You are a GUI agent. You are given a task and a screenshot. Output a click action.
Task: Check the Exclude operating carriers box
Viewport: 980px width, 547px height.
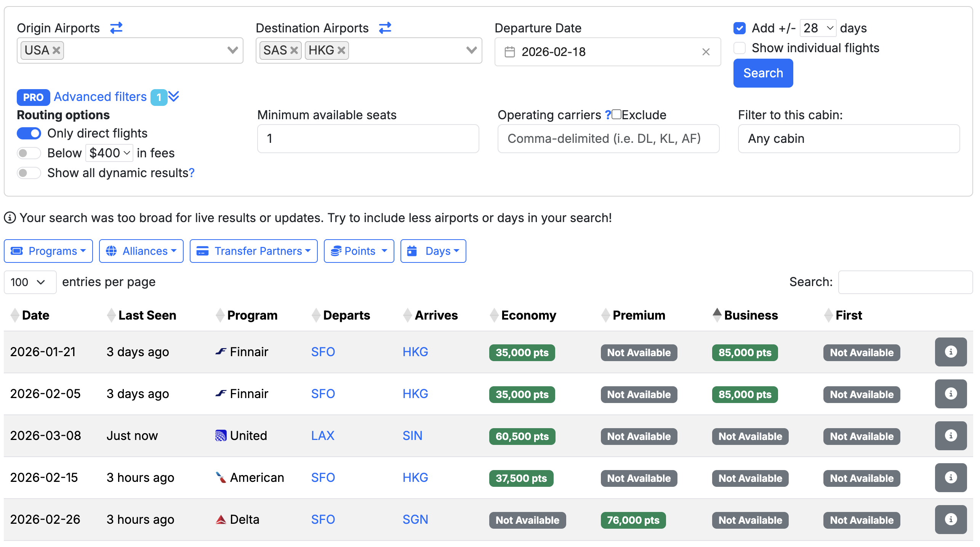click(x=617, y=114)
